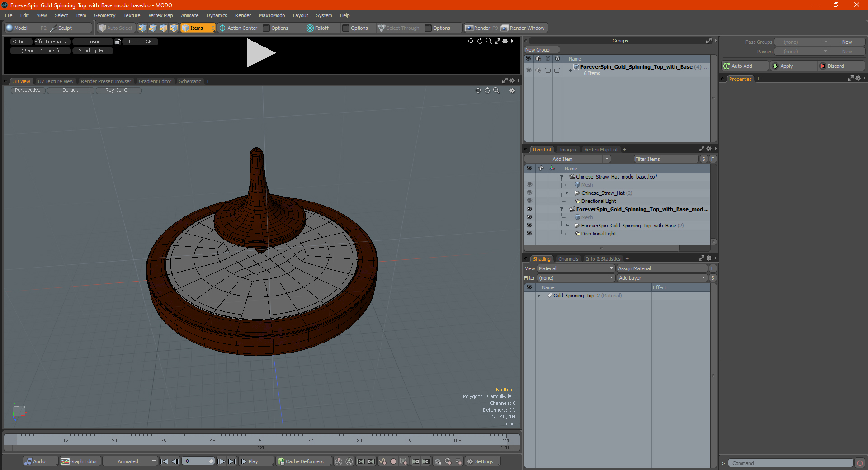
Task: Open the Texture menu
Action: pyautogui.click(x=132, y=15)
